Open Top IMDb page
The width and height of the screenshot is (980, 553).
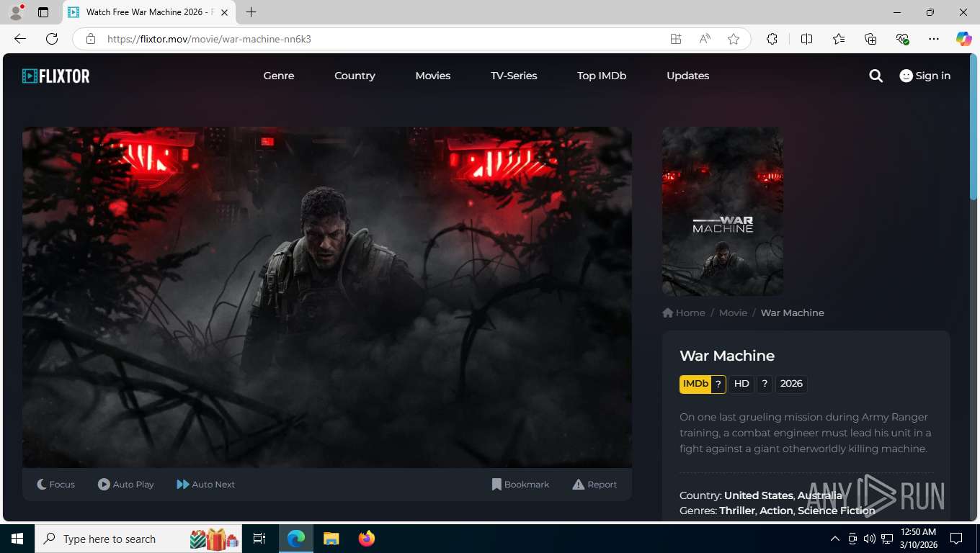[602, 76]
